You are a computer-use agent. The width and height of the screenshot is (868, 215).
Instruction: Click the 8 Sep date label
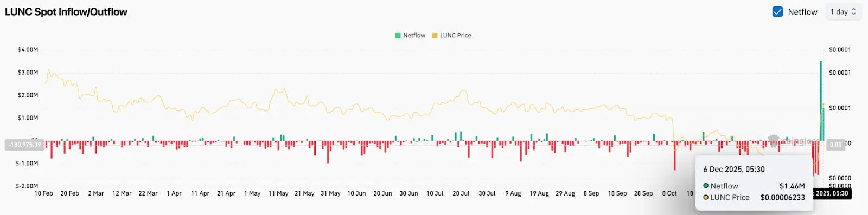click(x=591, y=193)
